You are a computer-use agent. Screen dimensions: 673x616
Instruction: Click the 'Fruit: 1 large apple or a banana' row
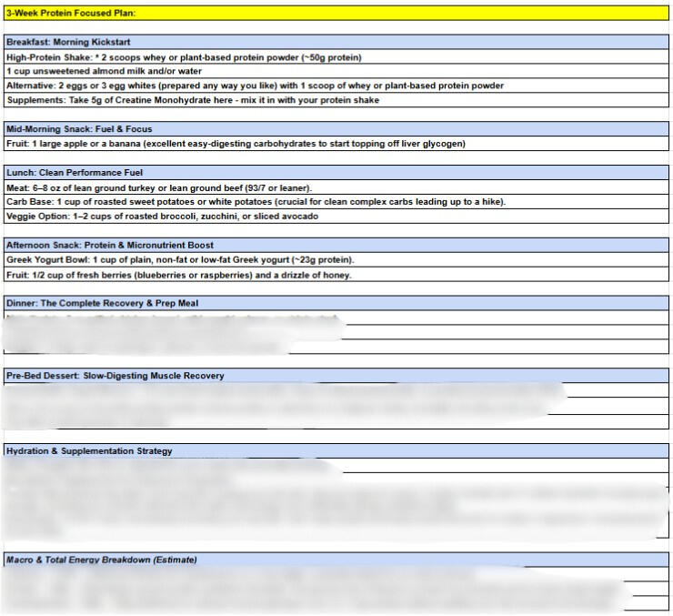pos(336,144)
